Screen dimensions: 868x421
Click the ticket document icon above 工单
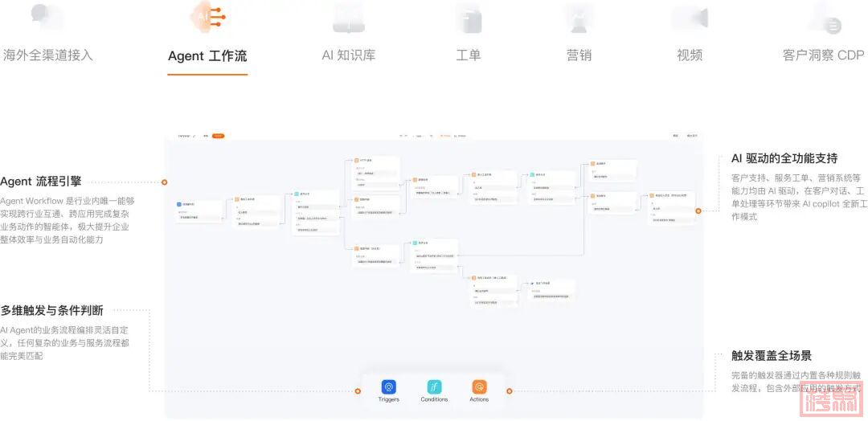(468, 16)
